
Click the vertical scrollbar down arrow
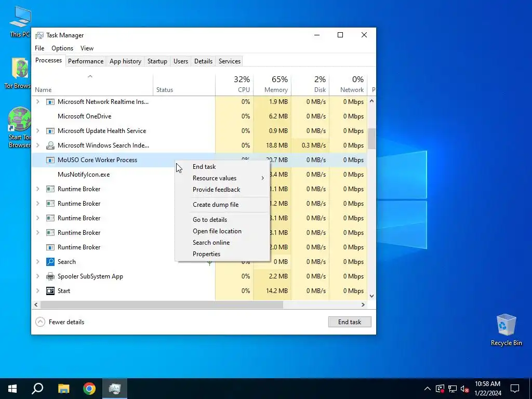click(x=371, y=296)
